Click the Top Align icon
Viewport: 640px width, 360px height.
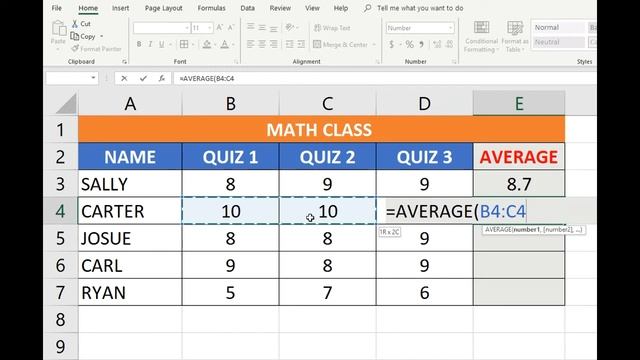(x=251, y=27)
